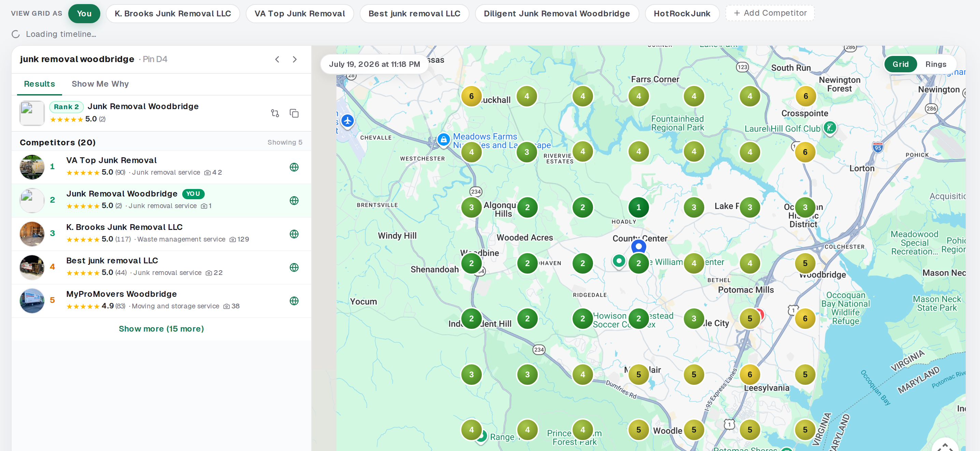This screenshot has width=980, height=451.
Task: Open MyProMovers Woodbridge truck thumbnail
Action: pos(32,301)
